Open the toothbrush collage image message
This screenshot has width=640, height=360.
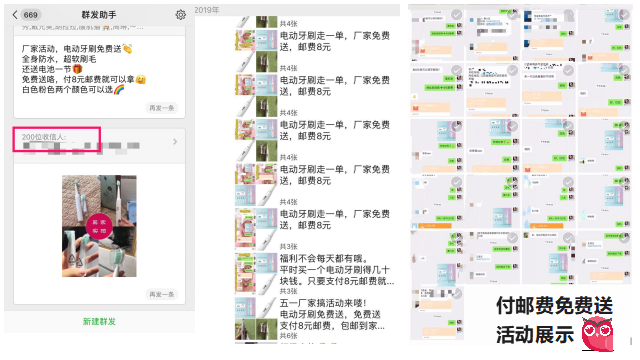(99, 226)
